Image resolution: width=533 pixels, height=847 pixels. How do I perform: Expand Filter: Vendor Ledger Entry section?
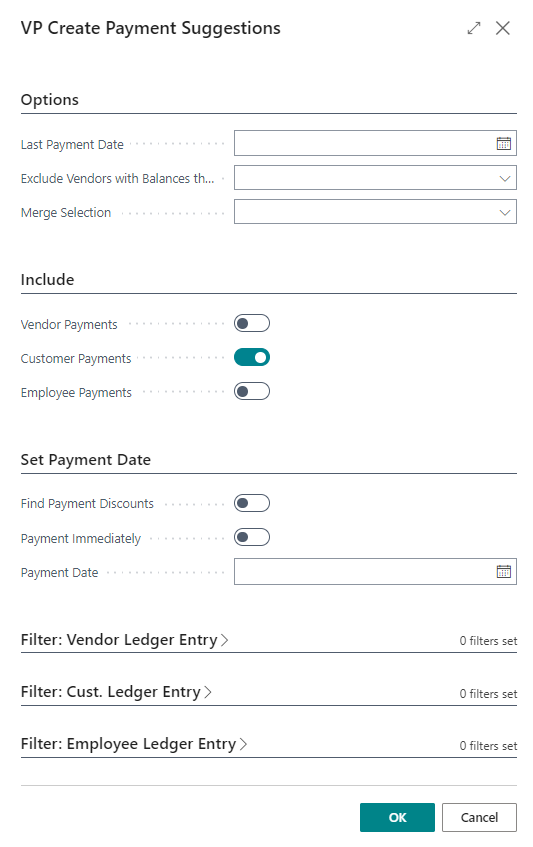(x=124, y=640)
